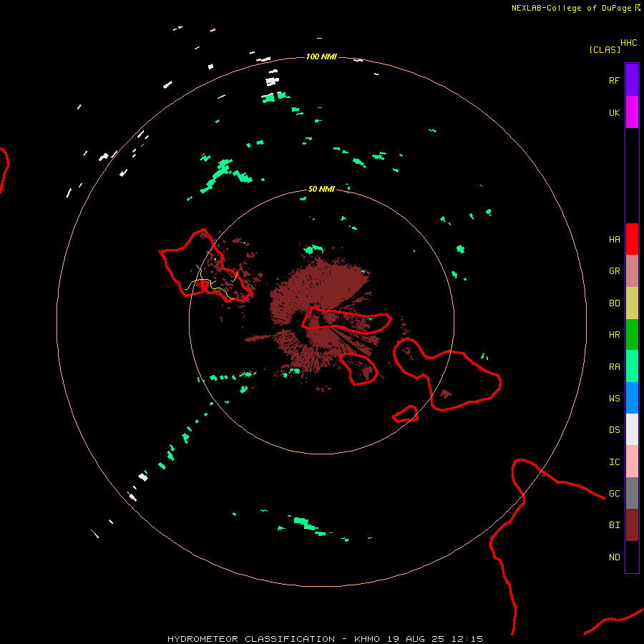Click the RF purple legend swatch
The image size is (644, 644).
click(632, 80)
